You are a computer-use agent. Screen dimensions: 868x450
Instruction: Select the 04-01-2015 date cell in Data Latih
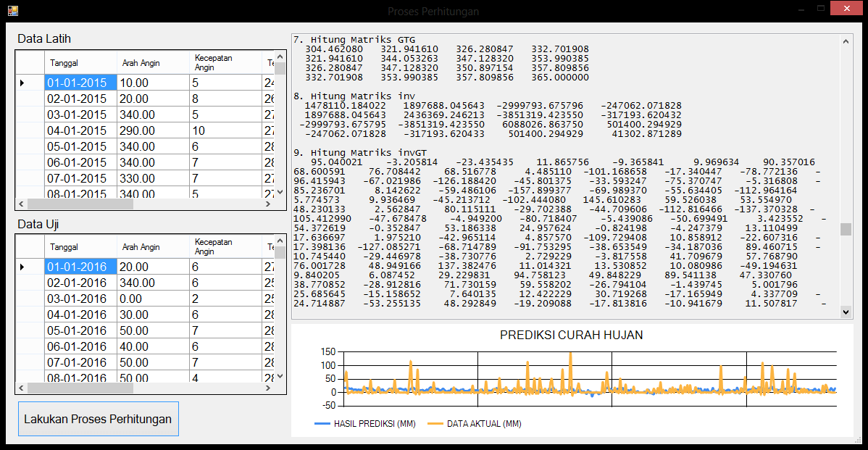coord(80,131)
